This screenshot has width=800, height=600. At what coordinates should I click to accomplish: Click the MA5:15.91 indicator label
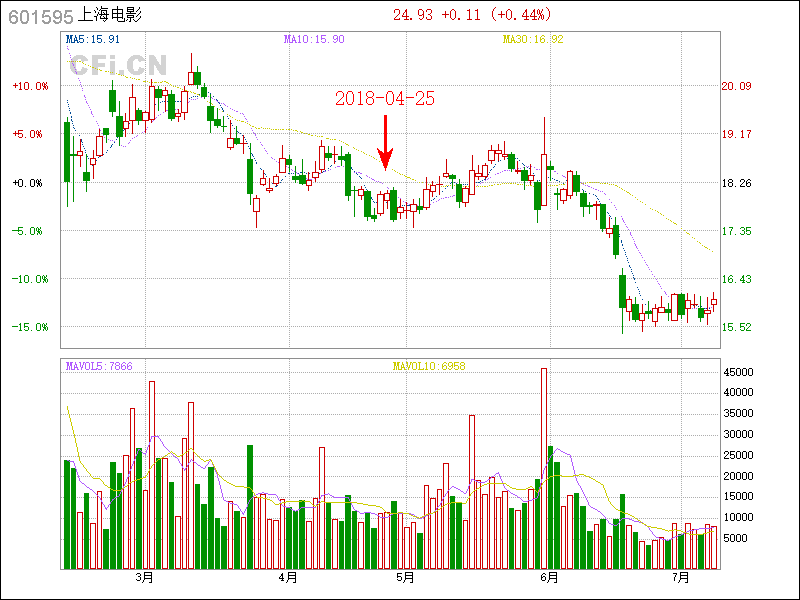93,39
